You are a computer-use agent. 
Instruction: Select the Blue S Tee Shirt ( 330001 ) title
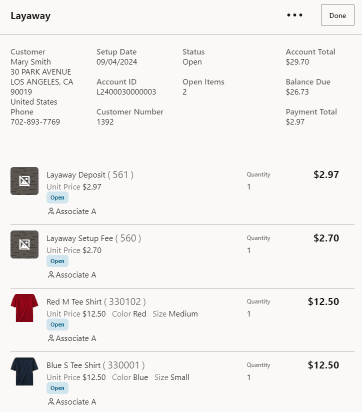pyautogui.click(x=96, y=365)
